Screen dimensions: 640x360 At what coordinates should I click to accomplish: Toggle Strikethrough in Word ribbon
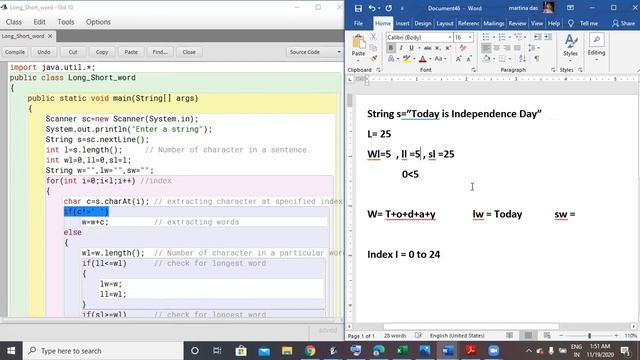pyautogui.click(x=427, y=48)
